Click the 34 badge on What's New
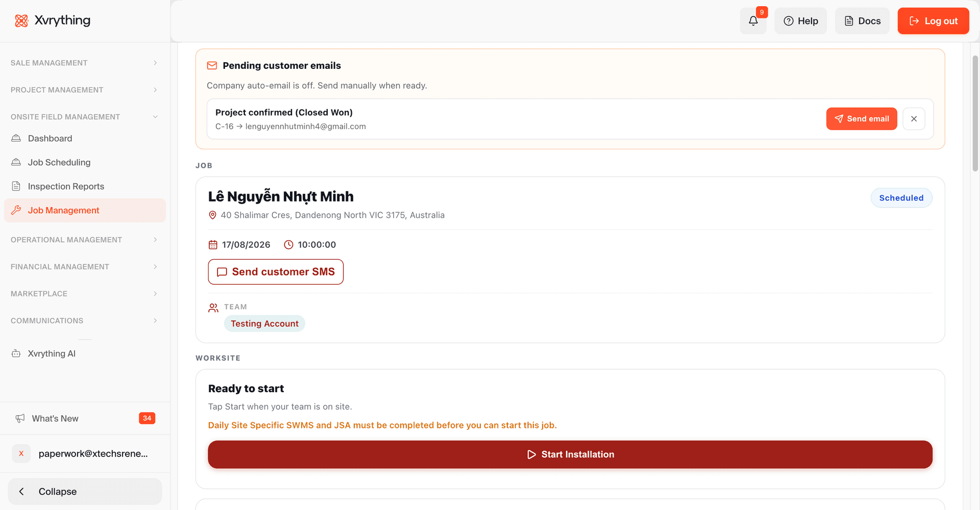The height and width of the screenshot is (510, 980). click(147, 418)
